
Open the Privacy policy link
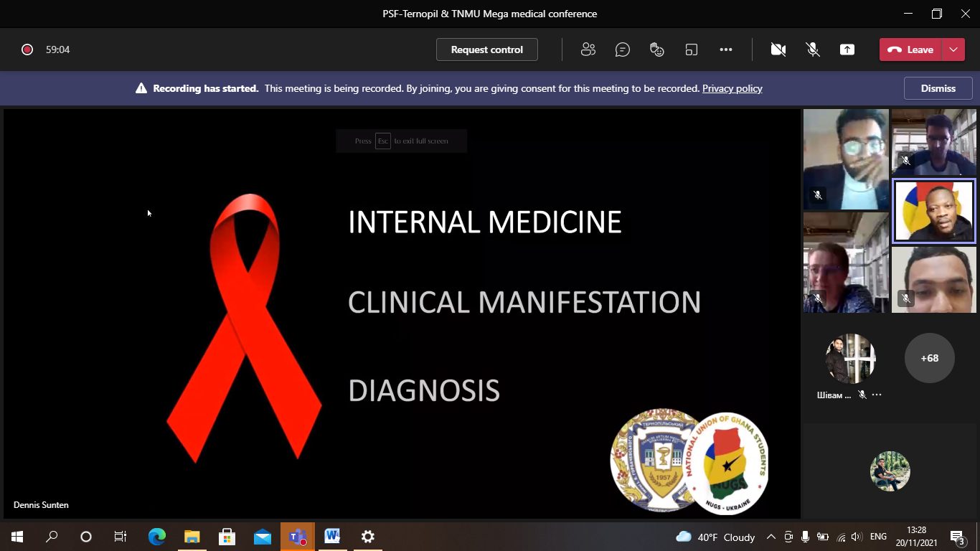tap(732, 88)
